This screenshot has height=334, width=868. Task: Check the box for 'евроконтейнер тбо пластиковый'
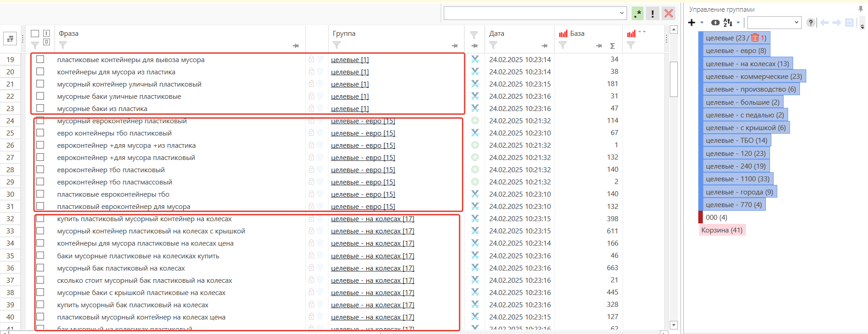[x=40, y=169]
